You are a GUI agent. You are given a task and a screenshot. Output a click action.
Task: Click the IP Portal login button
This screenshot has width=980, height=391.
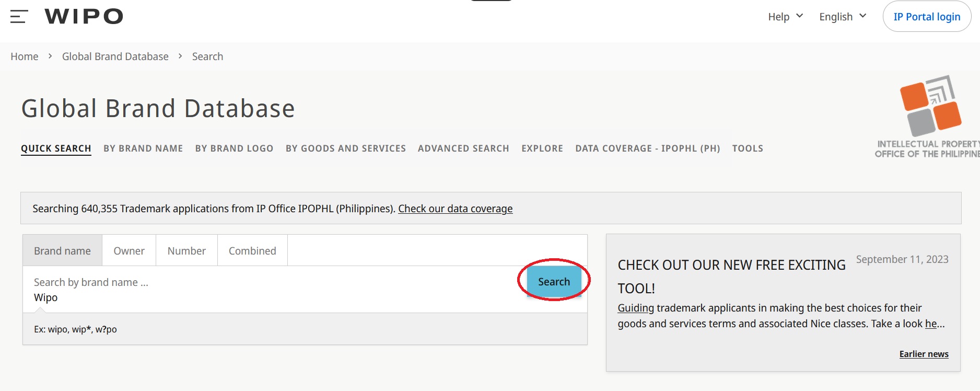pos(926,17)
